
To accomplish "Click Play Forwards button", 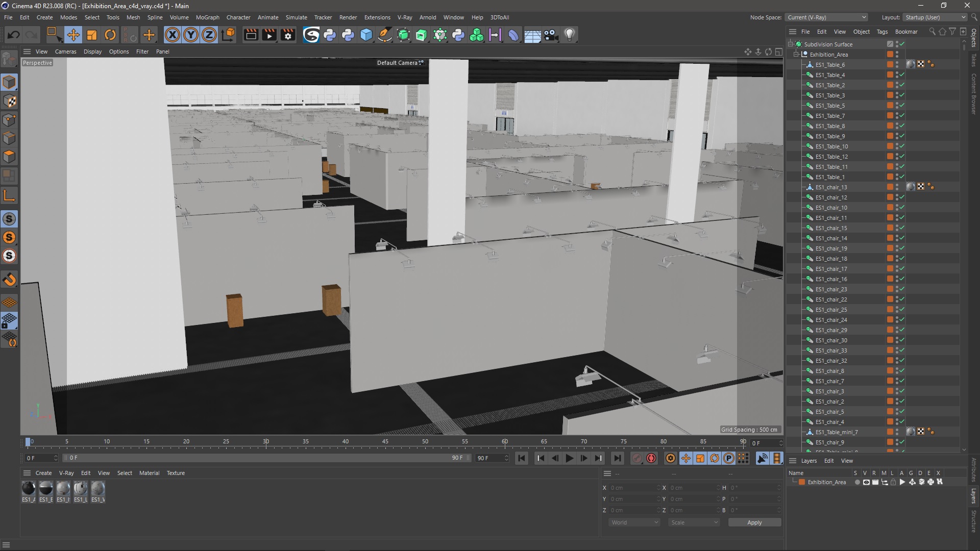I will point(569,458).
